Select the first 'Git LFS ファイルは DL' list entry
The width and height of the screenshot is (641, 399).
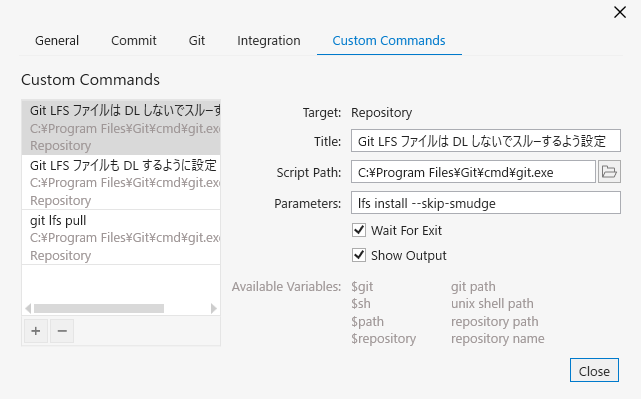[x=121, y=128]
